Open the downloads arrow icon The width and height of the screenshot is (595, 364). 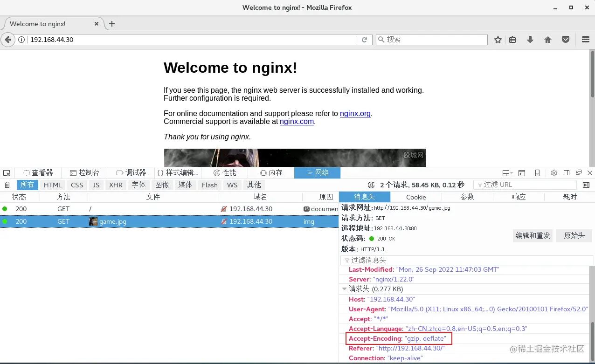click(x=530, y=40)
